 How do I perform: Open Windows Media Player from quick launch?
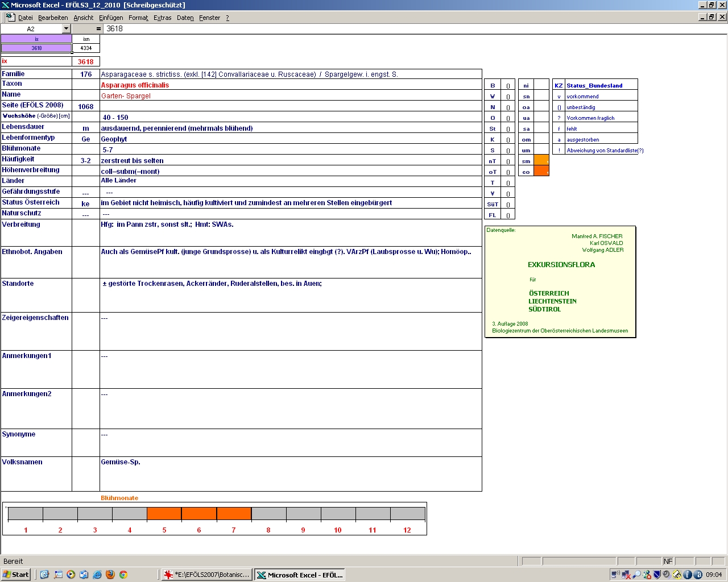[x=71, y=575]
